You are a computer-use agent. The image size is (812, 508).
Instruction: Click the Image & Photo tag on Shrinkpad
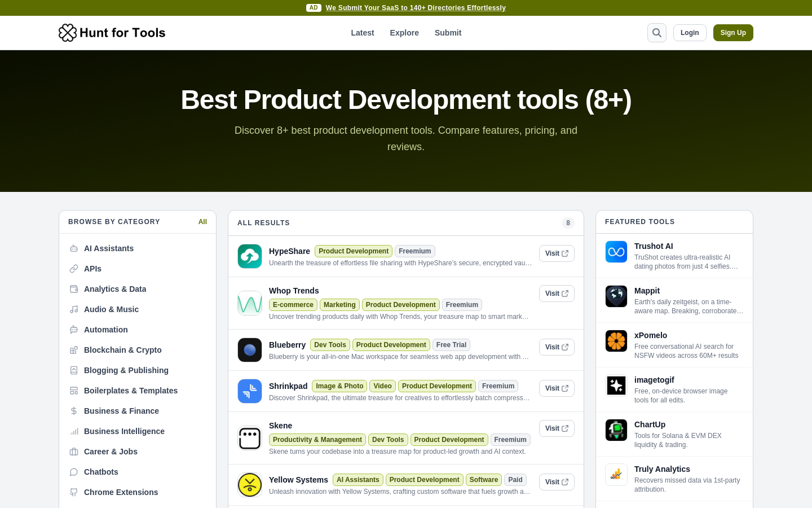pyautogui.click(x=339, y=386)
